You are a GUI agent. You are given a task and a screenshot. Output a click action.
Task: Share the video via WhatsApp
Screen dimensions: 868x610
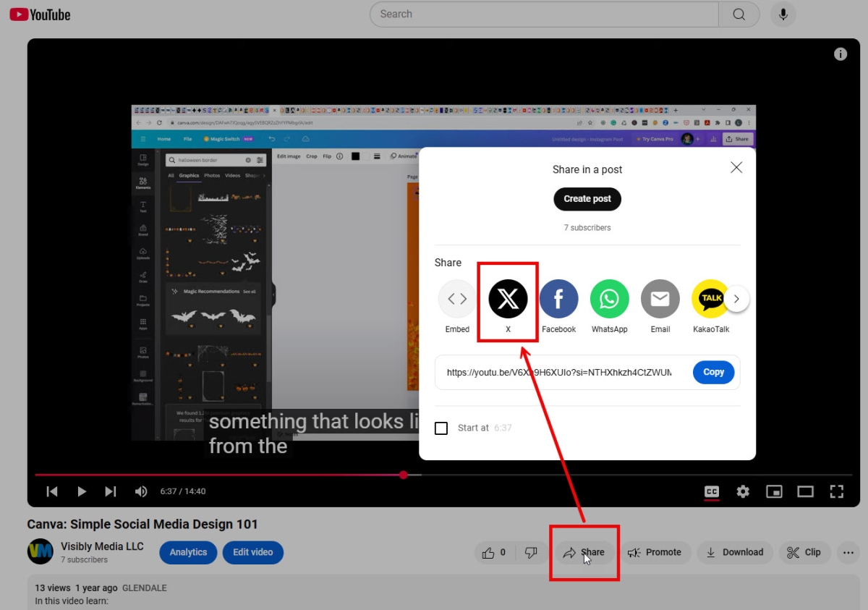[609, 307]
